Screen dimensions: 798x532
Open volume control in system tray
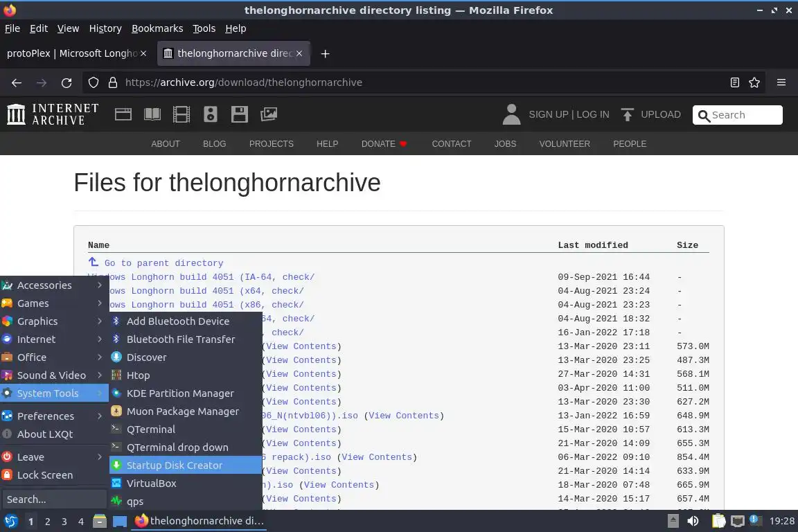click(693, 521)
